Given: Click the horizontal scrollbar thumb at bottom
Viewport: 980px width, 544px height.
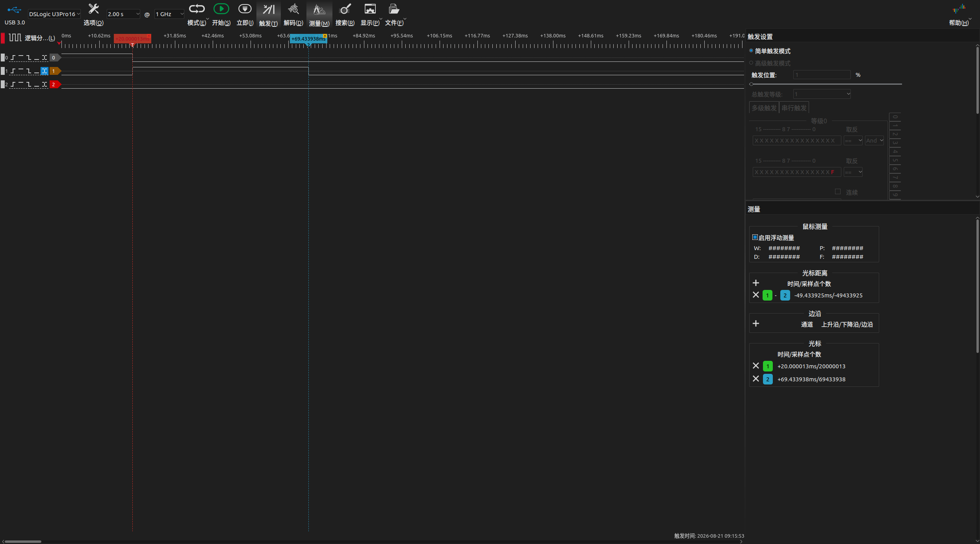Looking at the screenshot, I should (22, 542).
